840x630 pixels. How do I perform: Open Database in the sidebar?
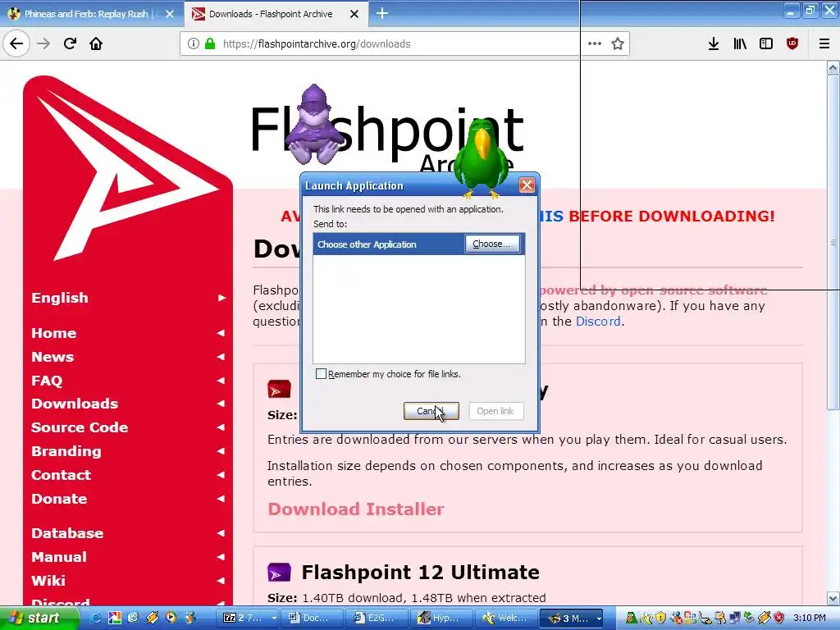click(67, 533)
